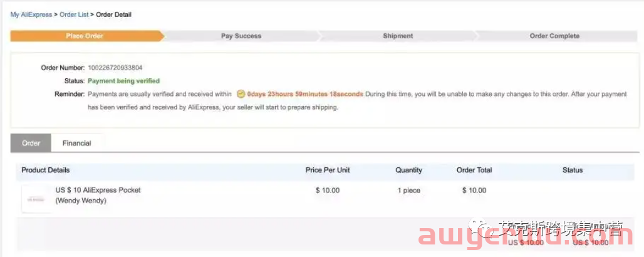Click the Order Detail breadcrumb text

(114, 14)
